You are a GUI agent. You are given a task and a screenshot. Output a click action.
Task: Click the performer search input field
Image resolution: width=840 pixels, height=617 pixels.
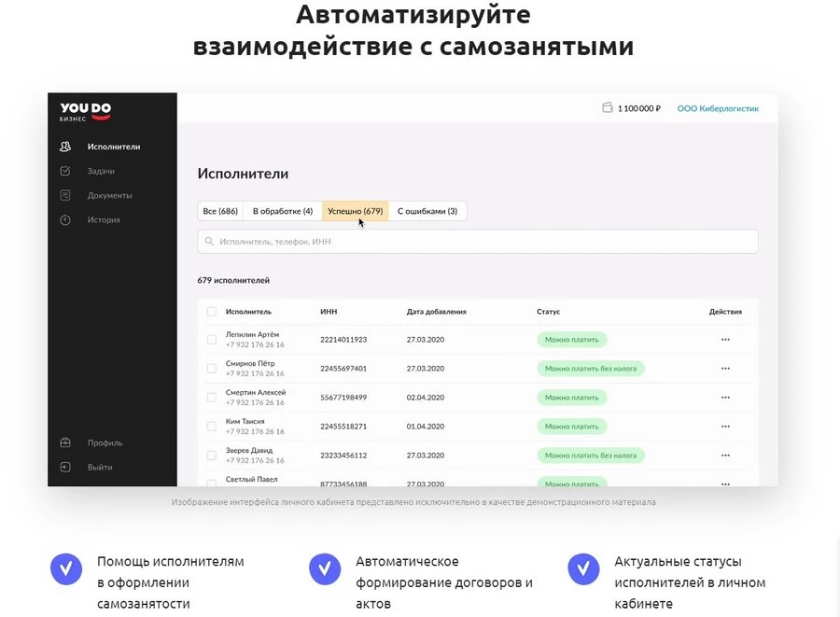point(478,242)
